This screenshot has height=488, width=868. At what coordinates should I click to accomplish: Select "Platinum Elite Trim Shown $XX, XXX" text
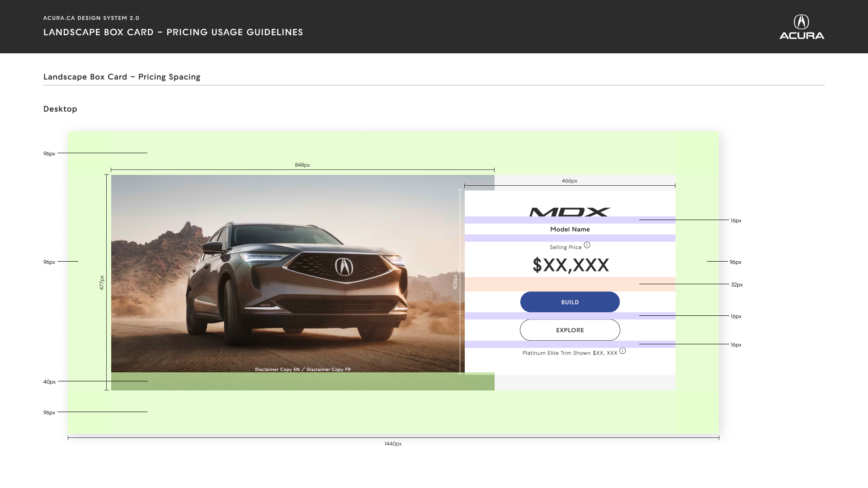point(570,353)
